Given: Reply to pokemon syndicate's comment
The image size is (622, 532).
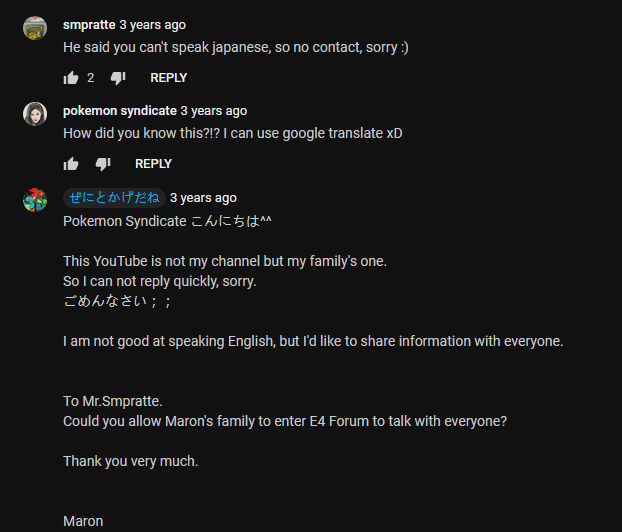Looking at the screenshot, I should tap(154, 164).
